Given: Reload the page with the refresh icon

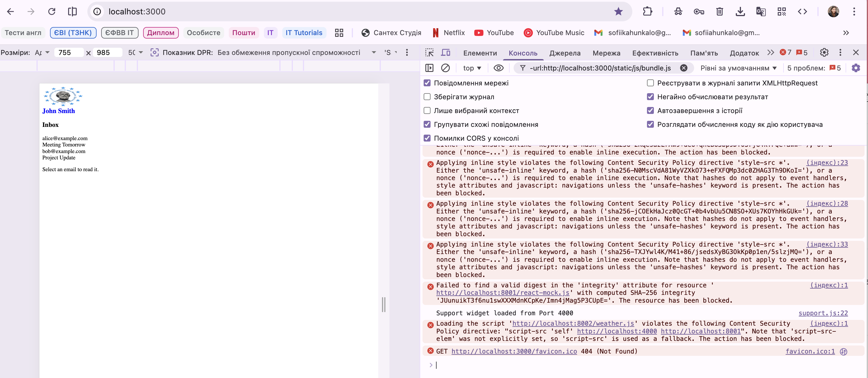Looking at the screenshot, I should pyautogui.click(x=51, y=12).
